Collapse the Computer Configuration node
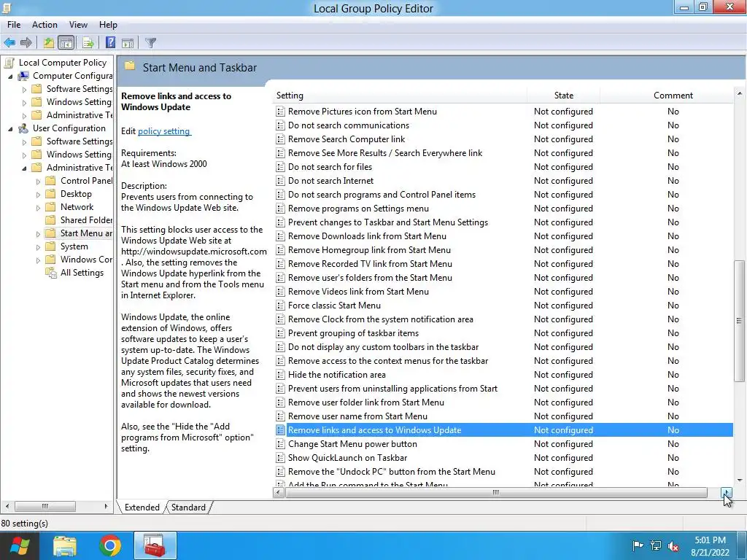The width and height of the screenshot is (747, 560). [10, 76]
